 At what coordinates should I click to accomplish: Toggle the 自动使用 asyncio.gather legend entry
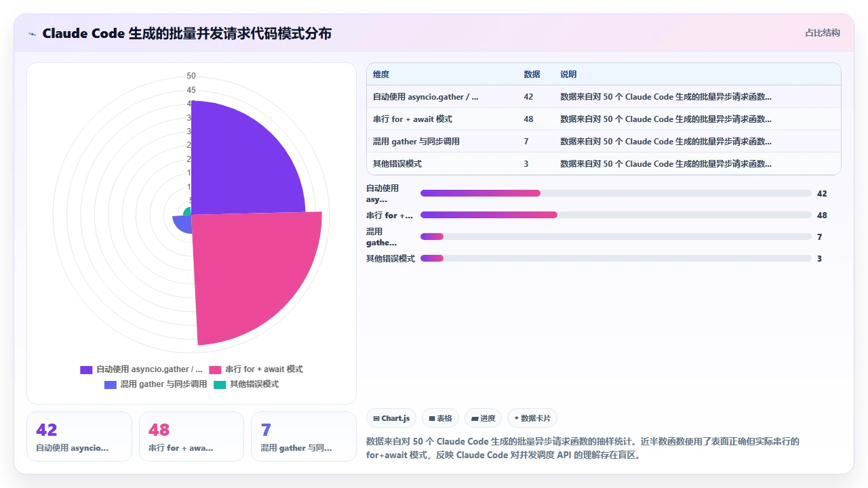[x=141, y=369]
